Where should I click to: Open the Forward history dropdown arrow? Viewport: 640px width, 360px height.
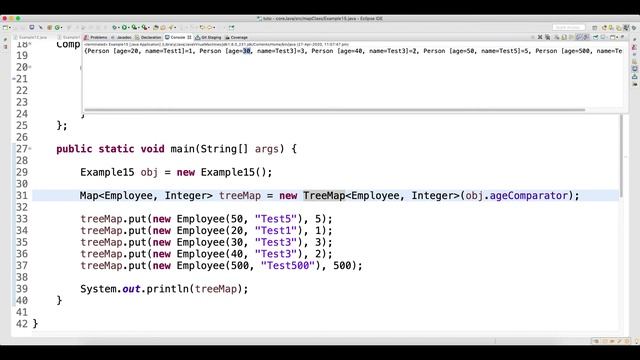pos(214,27)
